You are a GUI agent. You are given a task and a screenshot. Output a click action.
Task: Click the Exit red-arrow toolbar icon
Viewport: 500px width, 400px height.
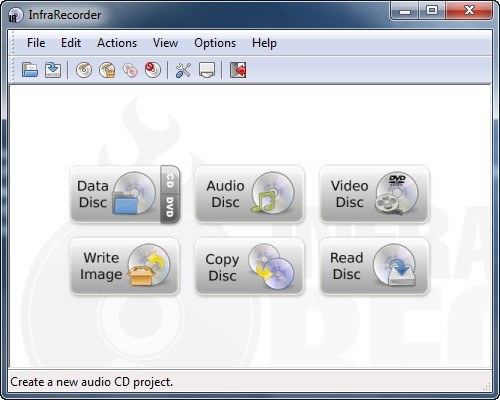coord(238,70)
